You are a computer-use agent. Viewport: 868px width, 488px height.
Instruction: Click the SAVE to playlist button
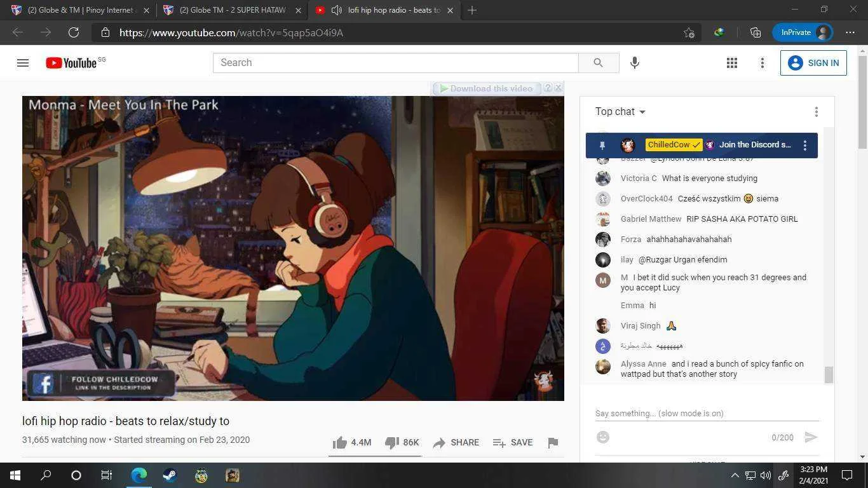pyautogui.click(x=513, y=442)
